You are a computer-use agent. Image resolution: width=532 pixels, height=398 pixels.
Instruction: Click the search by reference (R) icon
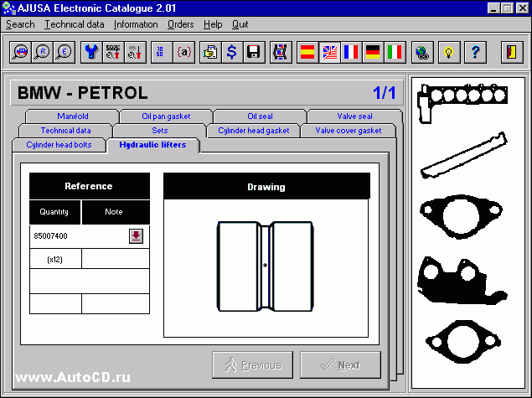(42, 52)
